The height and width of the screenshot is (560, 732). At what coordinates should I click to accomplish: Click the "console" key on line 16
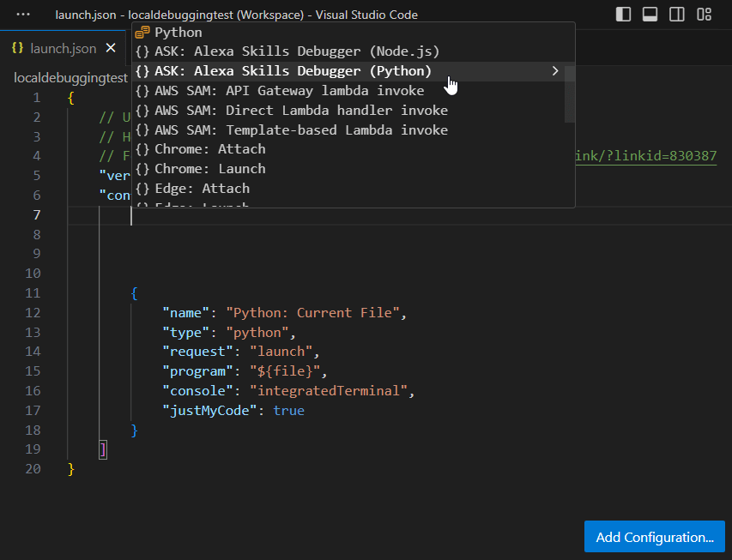coord(197,390)
